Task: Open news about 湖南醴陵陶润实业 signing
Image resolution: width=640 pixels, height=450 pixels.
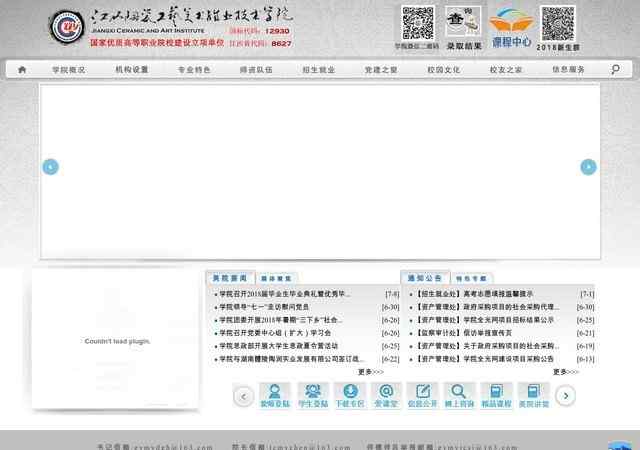Action: pos(291,359)
